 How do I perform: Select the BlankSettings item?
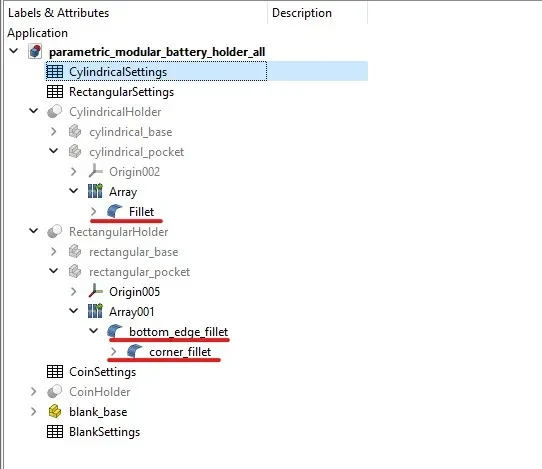[104, 432]
